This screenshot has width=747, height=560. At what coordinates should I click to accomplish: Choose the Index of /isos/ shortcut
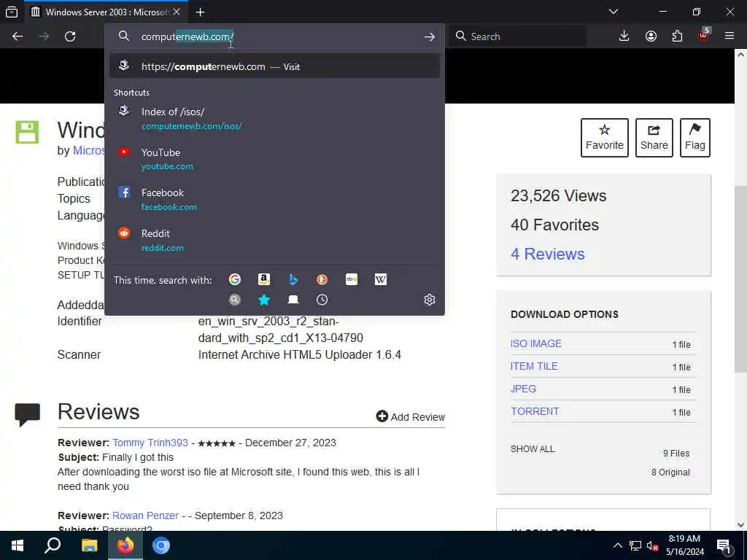pos(274,118)
